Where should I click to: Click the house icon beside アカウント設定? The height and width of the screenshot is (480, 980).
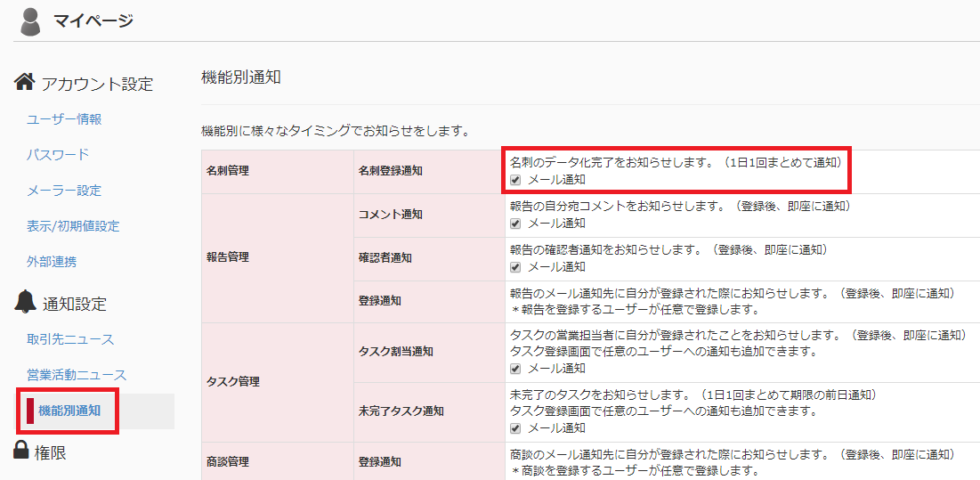pyautogui.click(x=25, y=83)
